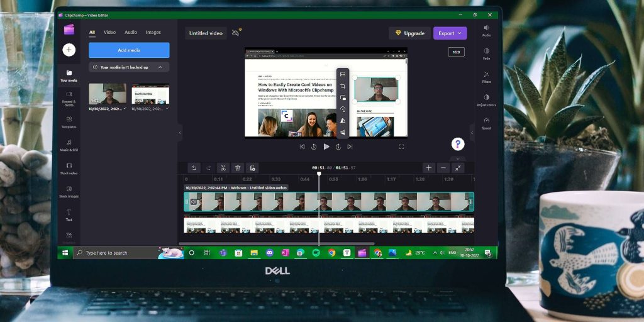Click the picture-in-picture icon in floating toolbar
Screen dimensions: 644x322
343,97
